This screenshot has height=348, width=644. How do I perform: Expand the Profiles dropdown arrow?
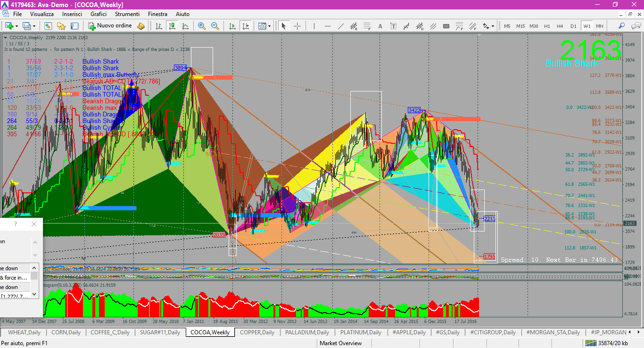pos(34,26)
